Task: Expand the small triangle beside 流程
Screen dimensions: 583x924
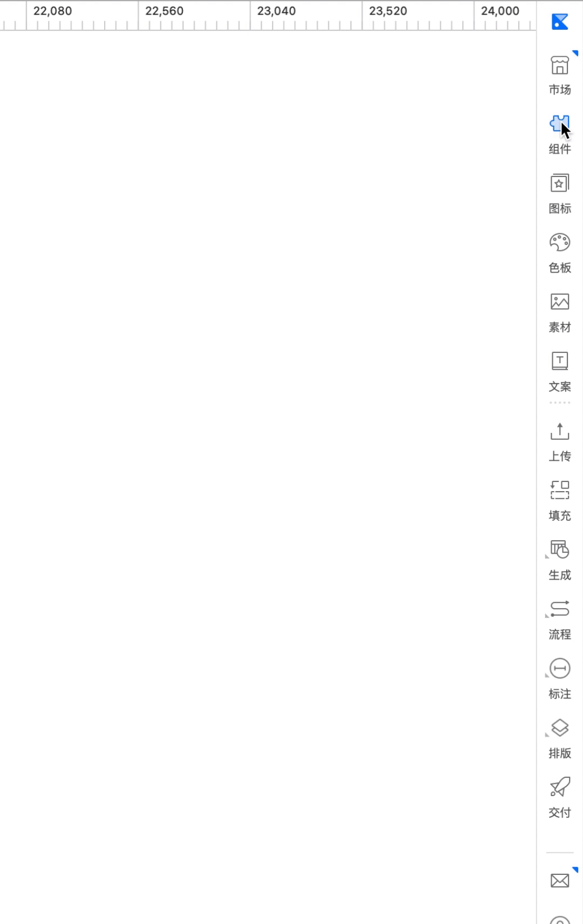Action: [x=547, y=616]
